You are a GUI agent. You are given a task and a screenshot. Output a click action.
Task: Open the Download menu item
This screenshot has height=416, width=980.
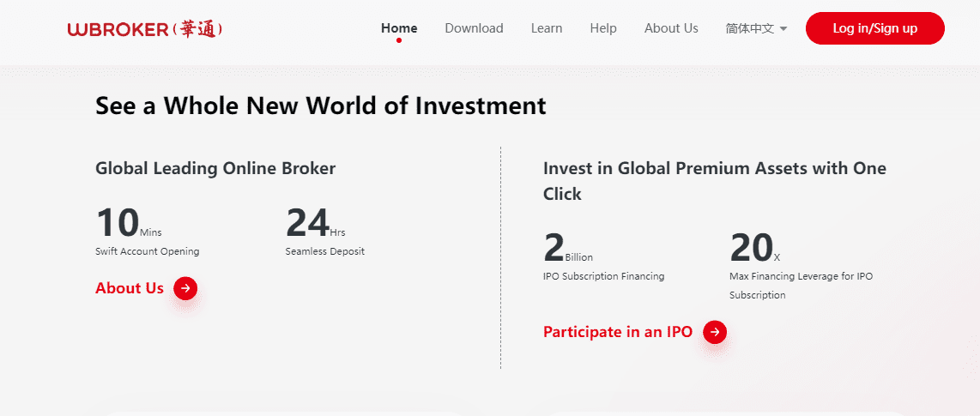point(474,28)
